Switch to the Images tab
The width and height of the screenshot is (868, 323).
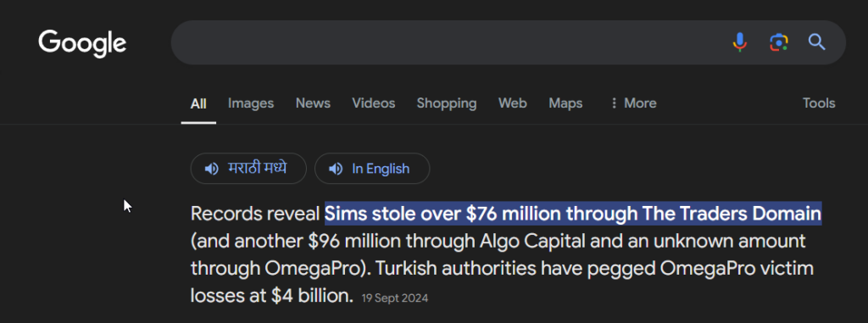pyautogui.click(x=251, y=103)
